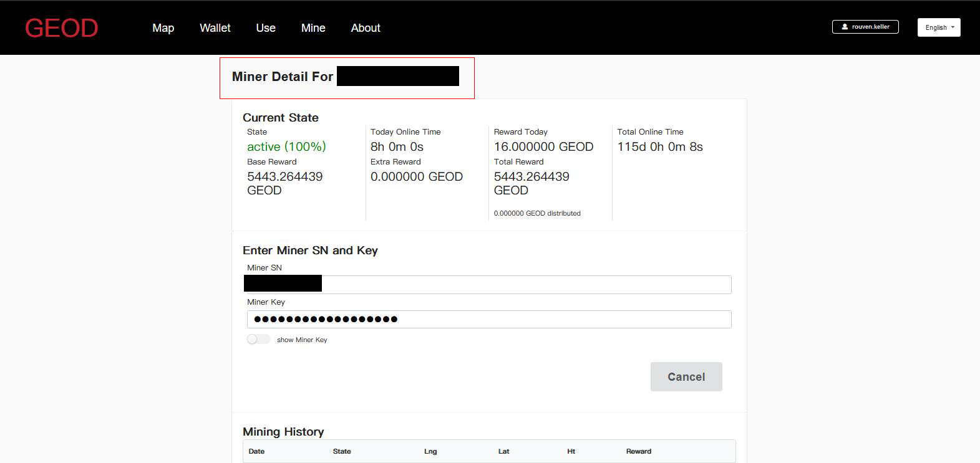Click the Reward column header
980x463 pixels.
(x=638, y=451)
